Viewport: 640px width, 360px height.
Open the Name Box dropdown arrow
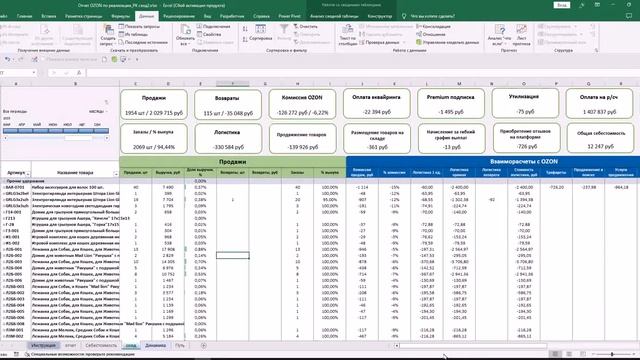pyautogui.click(x=34, y=73)
